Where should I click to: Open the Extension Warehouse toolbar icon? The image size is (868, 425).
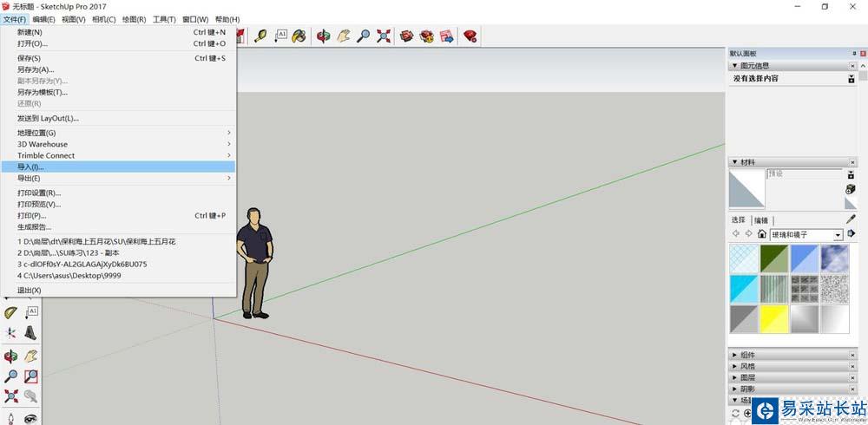(426, 36)
